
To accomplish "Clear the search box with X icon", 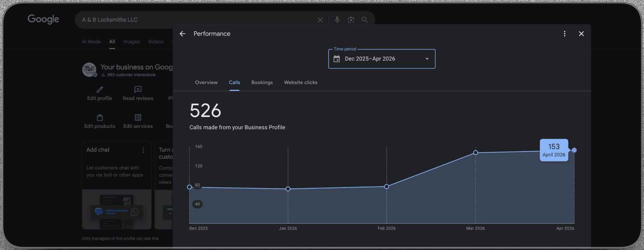I will [x=320, y=20].
